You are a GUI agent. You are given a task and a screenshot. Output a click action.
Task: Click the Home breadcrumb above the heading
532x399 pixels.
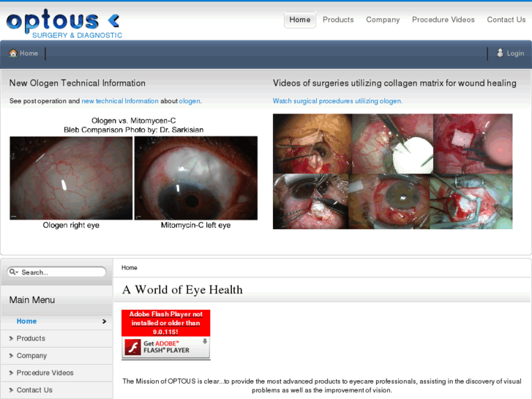130,267
